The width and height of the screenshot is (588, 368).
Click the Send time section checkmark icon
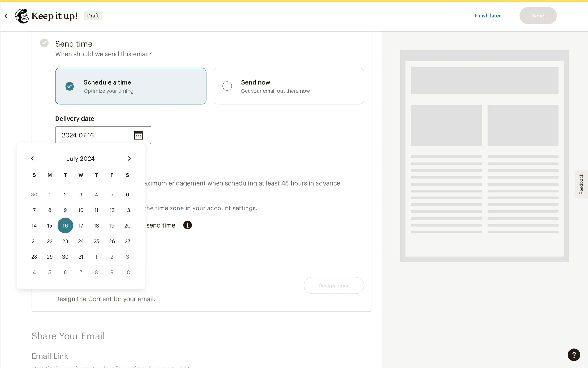click(44, 43)
